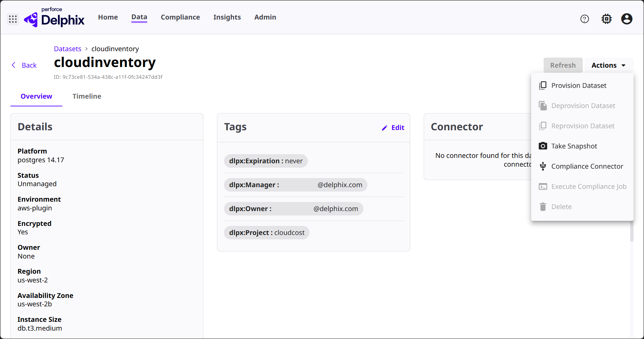Collapse the Actions dropdown menu
Screen dimensions: 644x339
604,65
